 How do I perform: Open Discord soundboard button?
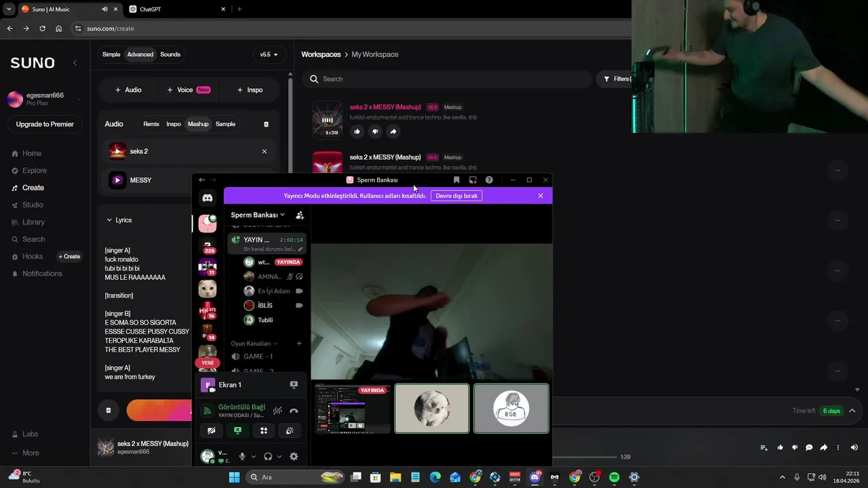[290, 430]
